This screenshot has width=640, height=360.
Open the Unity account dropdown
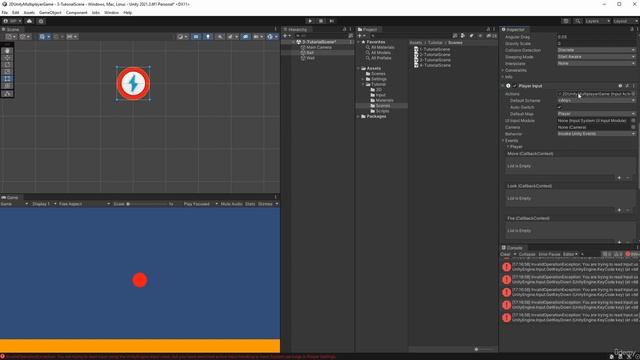point(12,21)
